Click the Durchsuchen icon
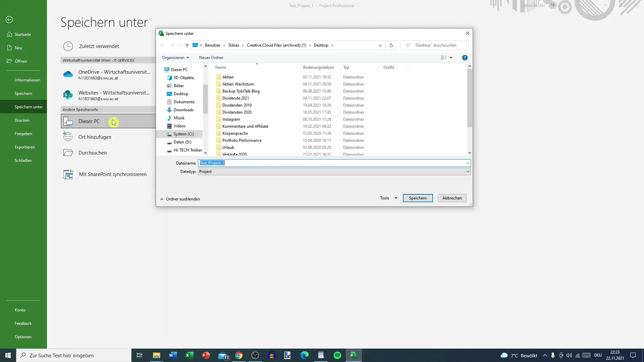The image size is (644, 362). coord(68,153)
